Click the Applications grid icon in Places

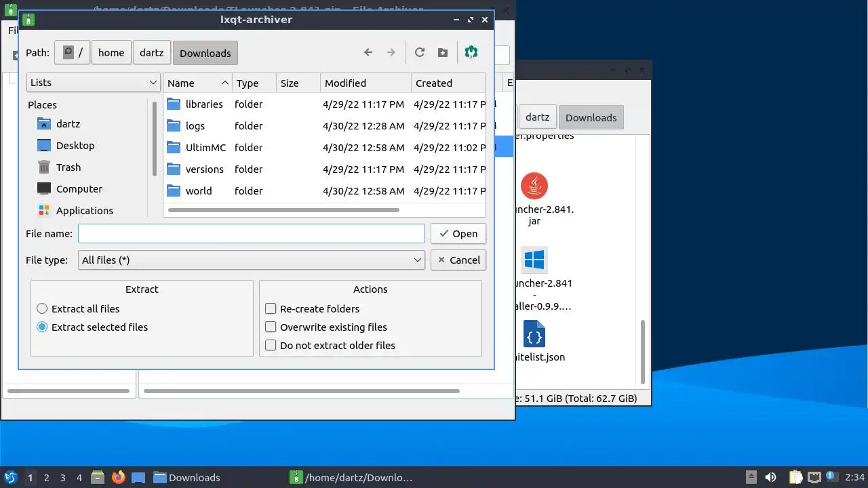click(44, 211)
